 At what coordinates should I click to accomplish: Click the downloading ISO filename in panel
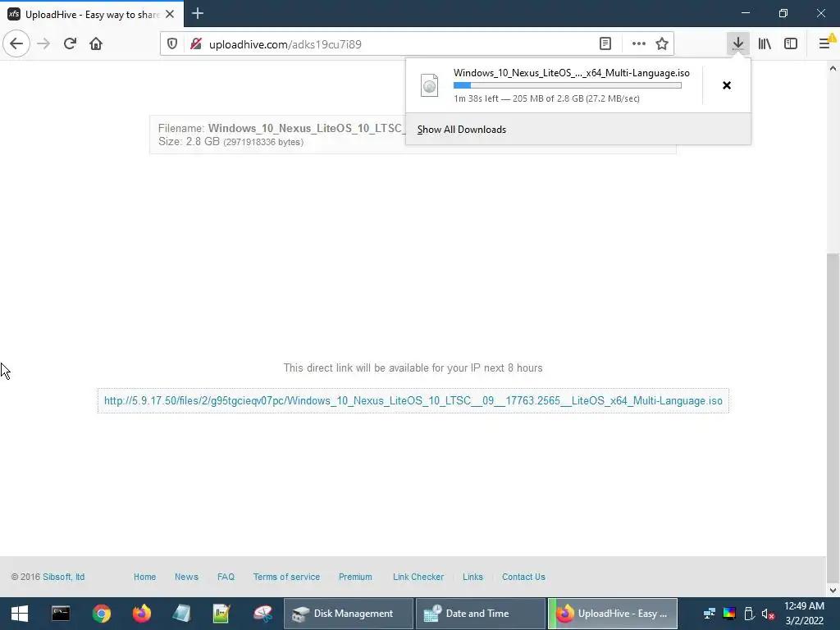click(572, 73)
